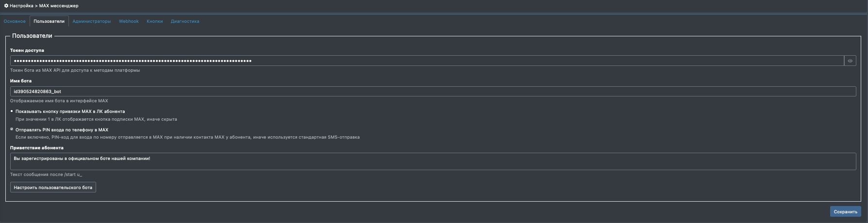Focus the Токен доступа password field
Screen dimensions: 868x223
click(x=426, y=61)
